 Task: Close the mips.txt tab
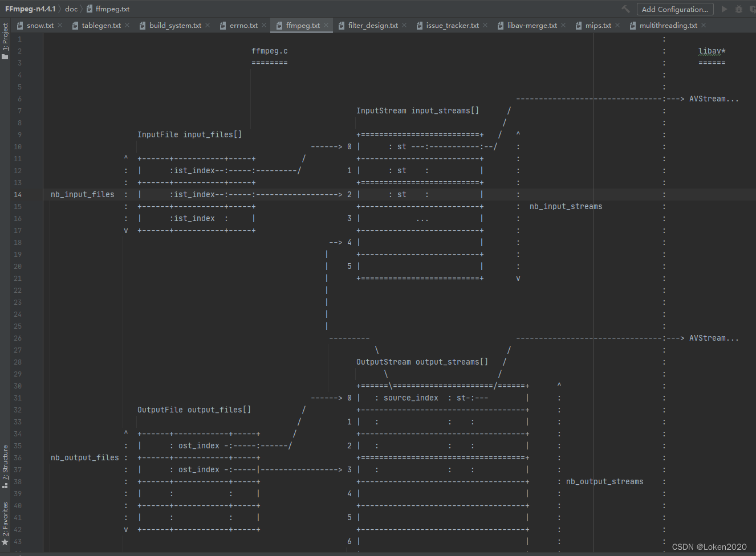pos(617,25)
